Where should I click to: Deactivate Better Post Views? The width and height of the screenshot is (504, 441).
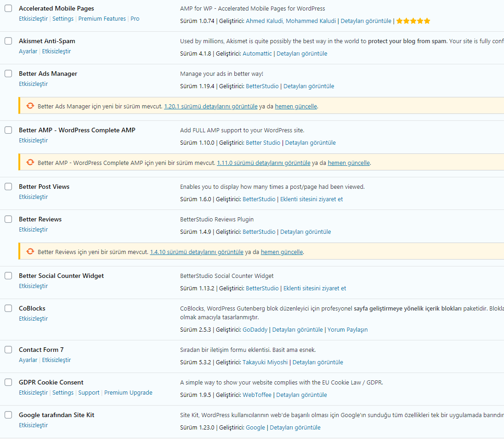[33, 197]
